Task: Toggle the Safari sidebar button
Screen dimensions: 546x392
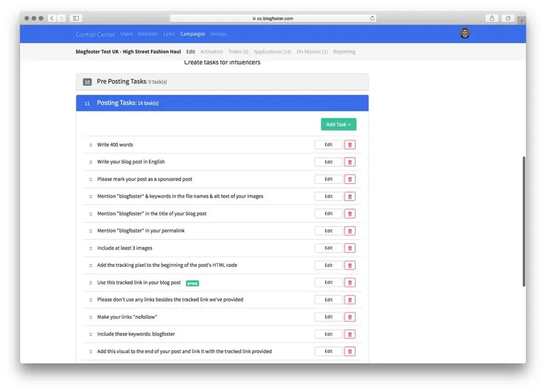Action: click(76, 18)
